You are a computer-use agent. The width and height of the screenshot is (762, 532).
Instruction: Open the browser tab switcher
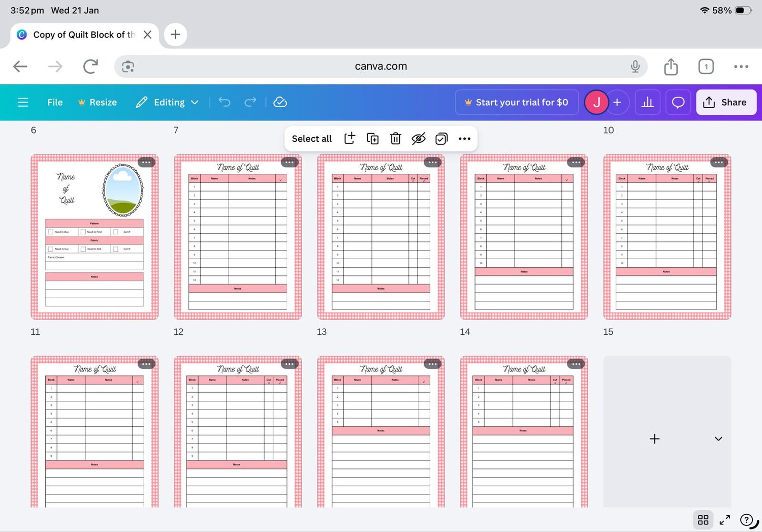pos(706,67)
